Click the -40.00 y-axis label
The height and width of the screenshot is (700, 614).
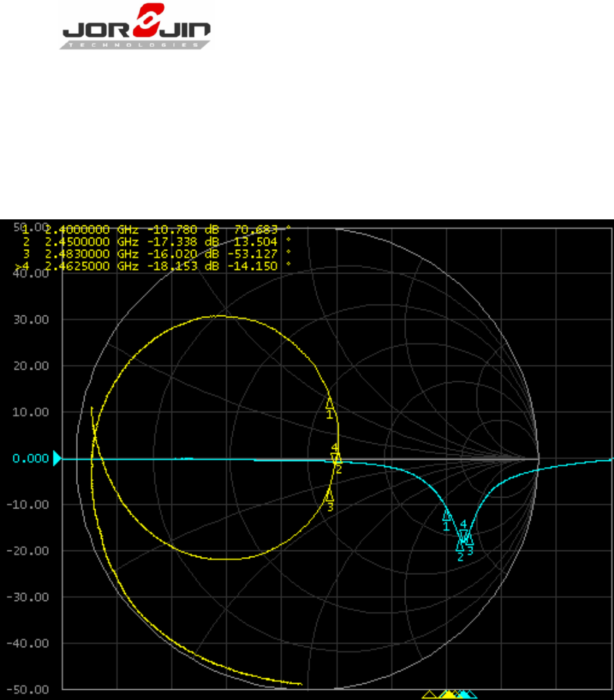[28, 643]
